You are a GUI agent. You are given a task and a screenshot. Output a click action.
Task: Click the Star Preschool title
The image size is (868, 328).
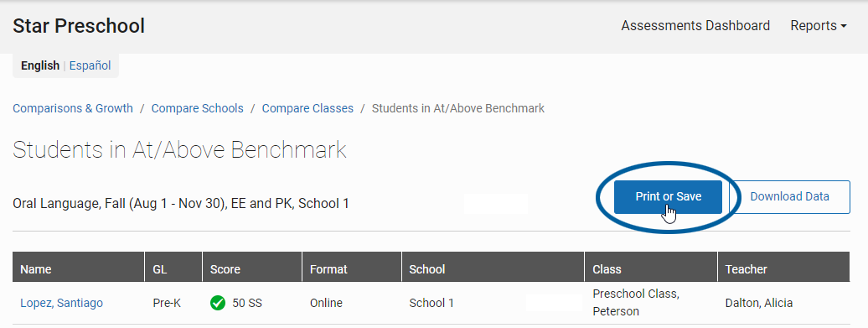click(x=79, y=26)
